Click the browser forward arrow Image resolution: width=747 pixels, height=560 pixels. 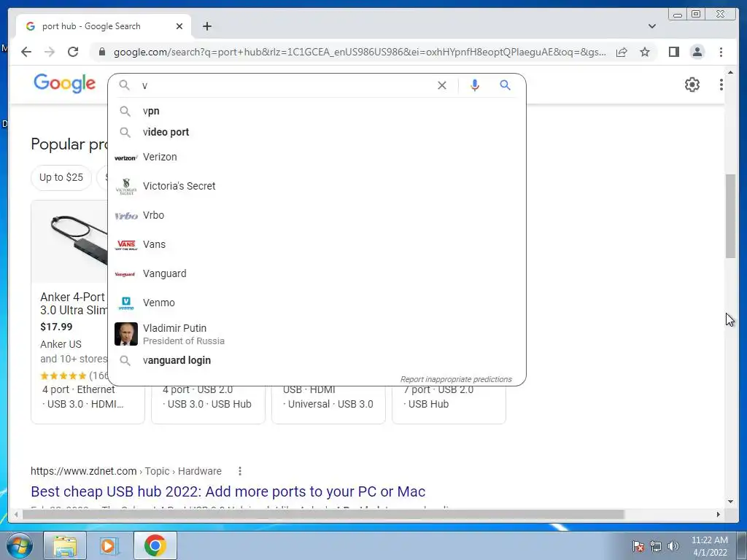[x=50, y=52]
